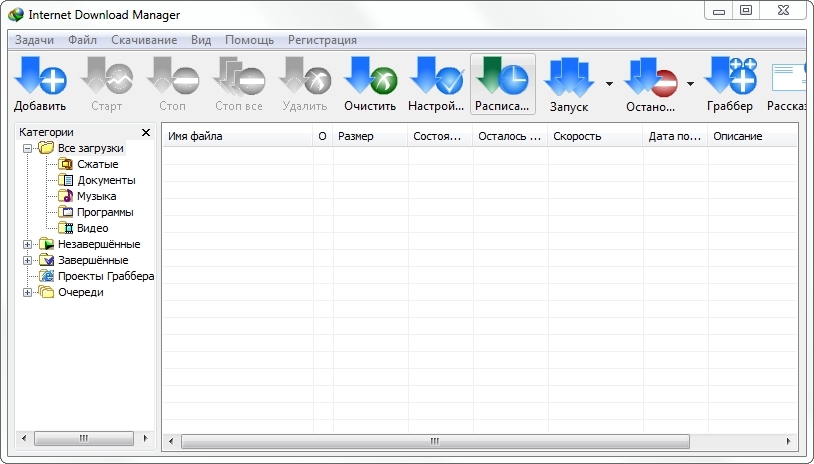Select the Видео category folder
814x464 pixels.
92,228
